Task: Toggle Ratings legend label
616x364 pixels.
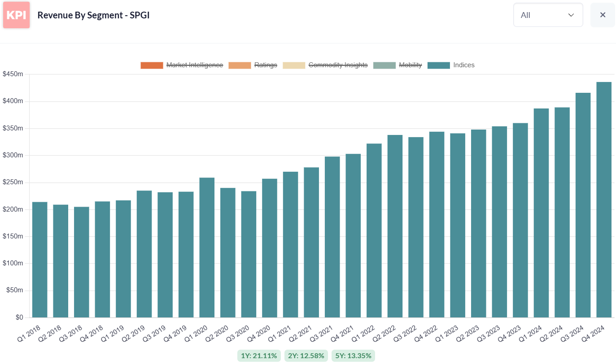Action: click(266, 65)
